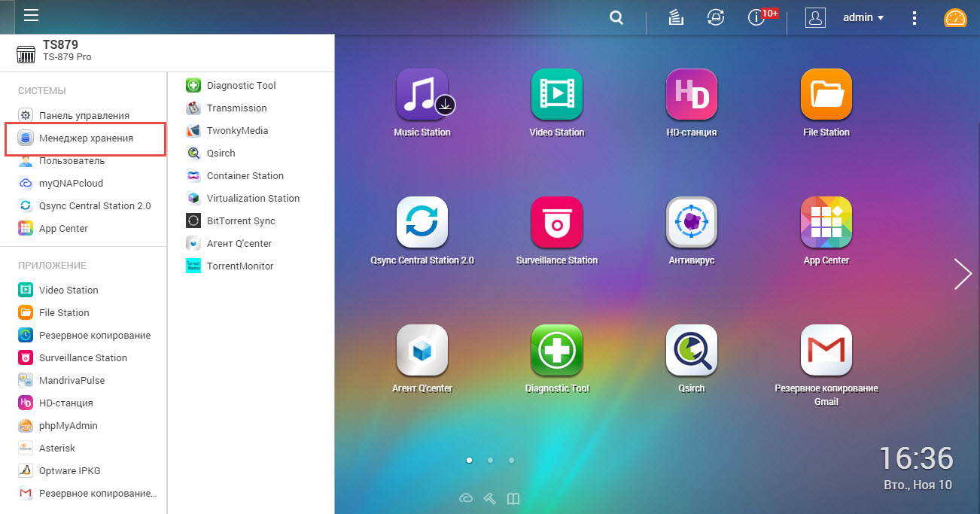Open Surveillance Station in applications list
The height and width of the screenshot is (514, 980).
pyautogui.click(x=84, y=357)
